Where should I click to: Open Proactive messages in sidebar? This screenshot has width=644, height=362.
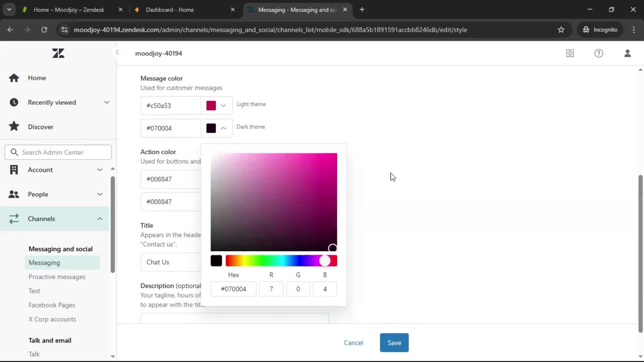[57, 277]
